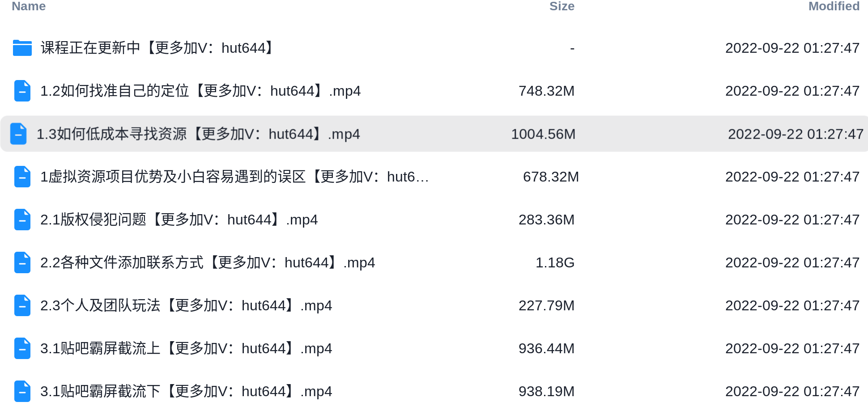Sort by Size column header
The image size is (868, 406).
562,6
